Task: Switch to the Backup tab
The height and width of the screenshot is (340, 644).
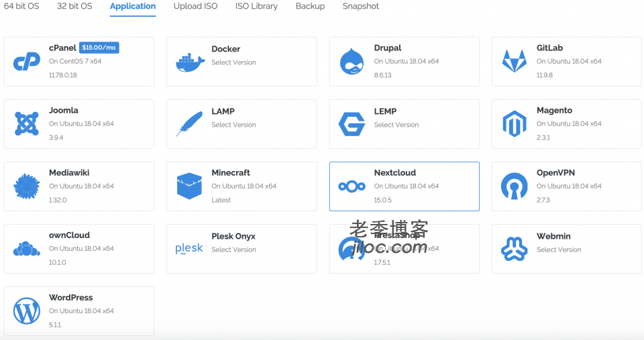Action: 310,6
